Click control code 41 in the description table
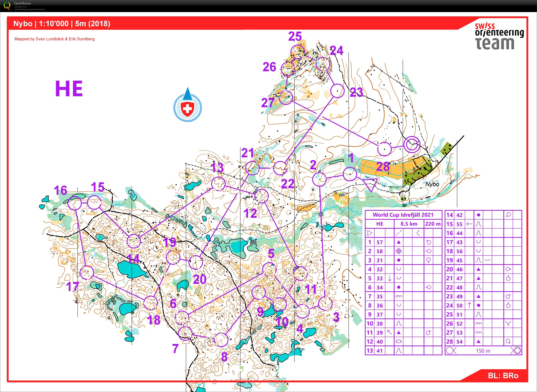537x392 pixels. coord(380,350)
